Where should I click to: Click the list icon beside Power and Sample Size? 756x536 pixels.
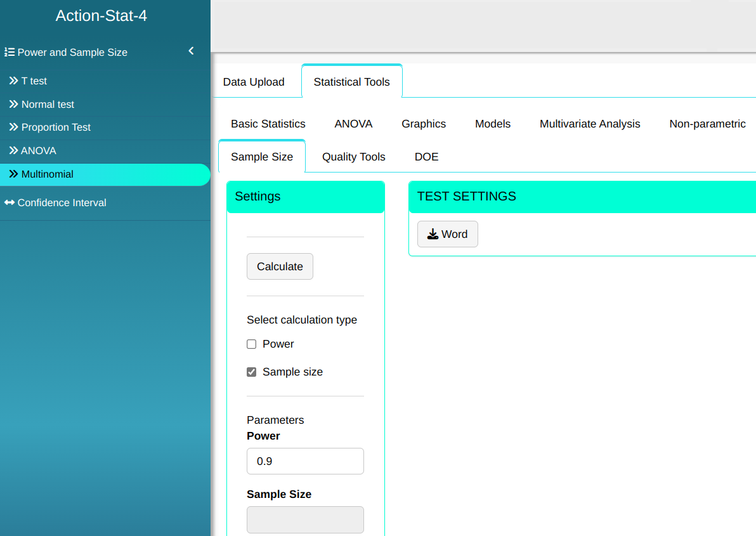[x=10, y=52]
